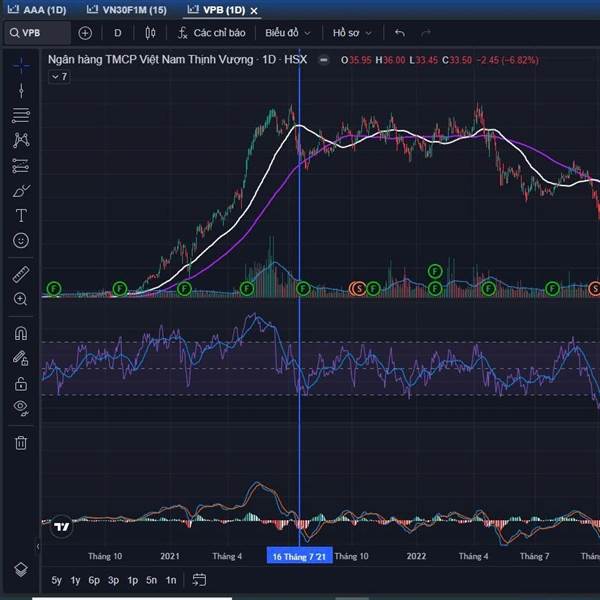The height and width of the screenshot is (600, 600).
Task: Hide all drawings with eye icon
Action: (21, 408)
